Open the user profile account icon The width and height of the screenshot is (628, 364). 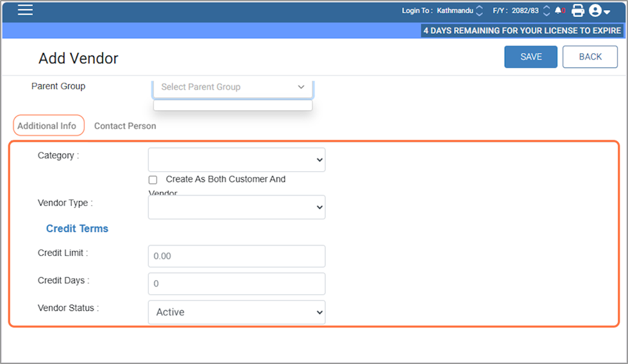pyautogui.click(x=595, y=10)
